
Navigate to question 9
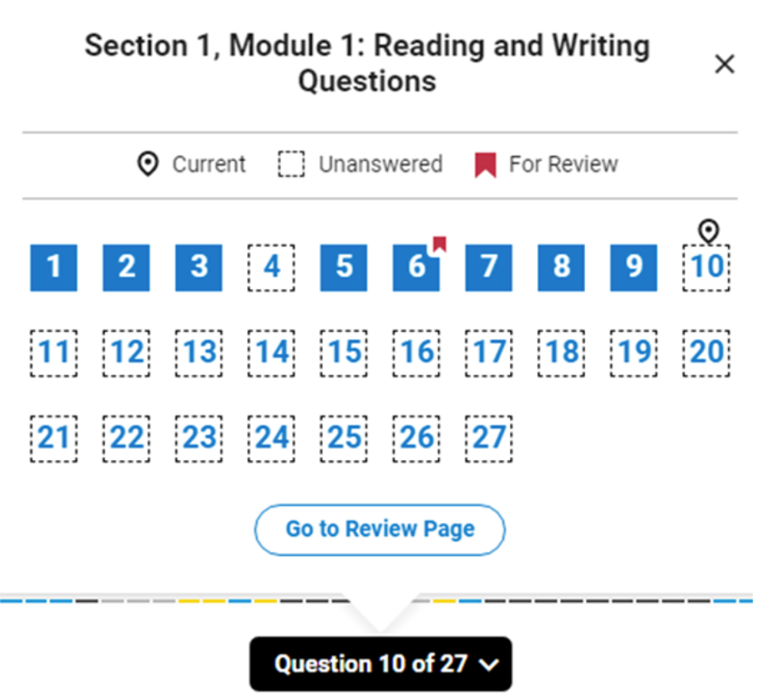pyautogui.click(x=634, y=268)
